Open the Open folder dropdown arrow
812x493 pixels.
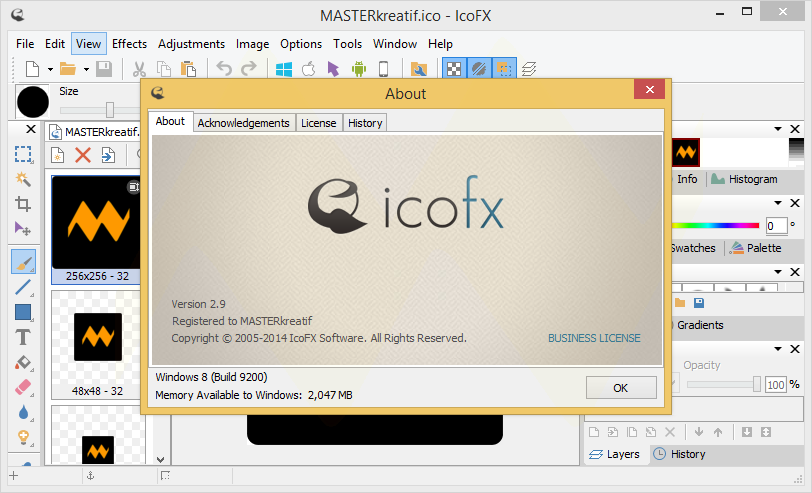coord(86,69)
